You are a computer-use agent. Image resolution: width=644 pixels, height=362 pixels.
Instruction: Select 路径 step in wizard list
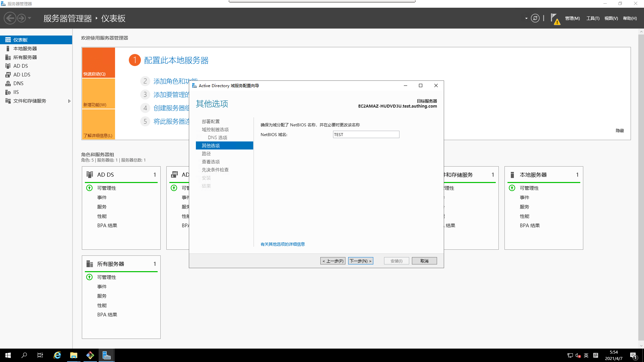pyautogui.click(x=206, y=154)
